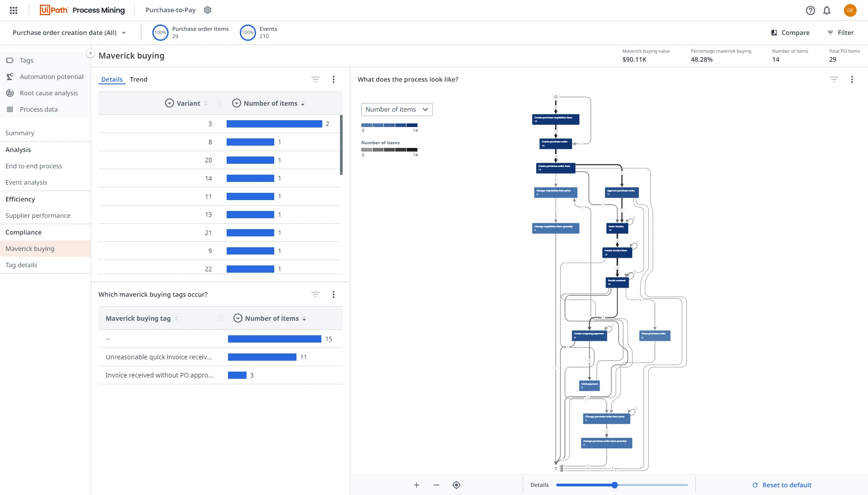Open notifications bell icon
The width and height of the screenshot is (868, 495).
pyautogui.click(x=827, y=10)
